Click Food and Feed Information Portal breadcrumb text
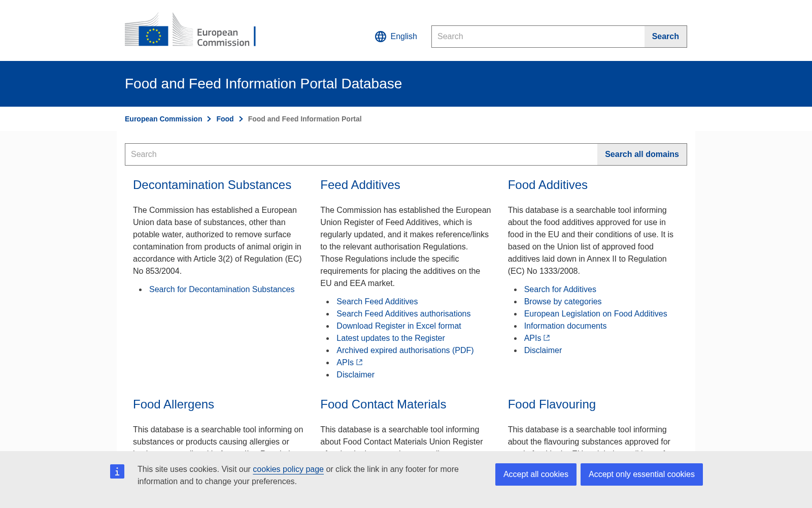 (x=304, y=119)
